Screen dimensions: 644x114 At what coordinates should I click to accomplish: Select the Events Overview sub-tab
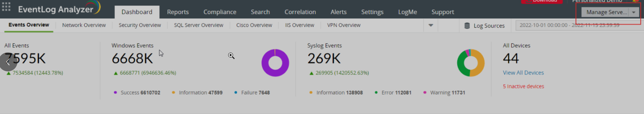29,25
